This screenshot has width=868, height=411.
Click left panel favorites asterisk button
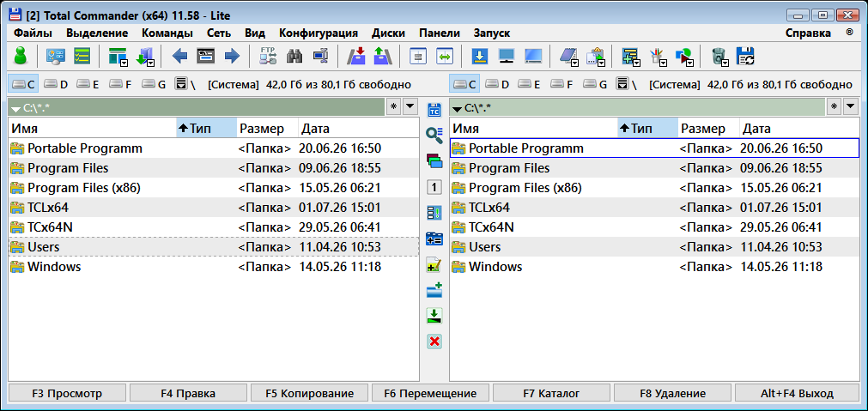(393, 106)
